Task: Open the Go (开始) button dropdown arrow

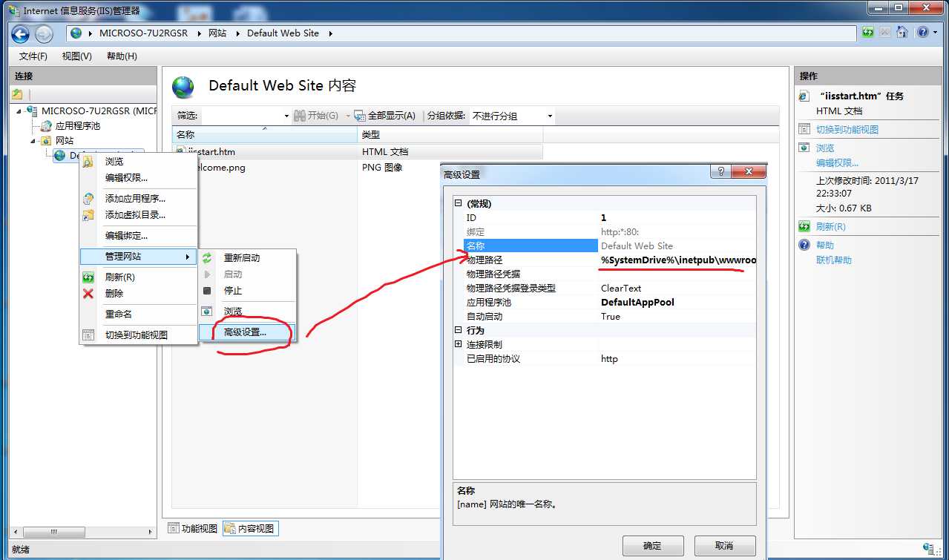Action: click(x=347, y=116)
